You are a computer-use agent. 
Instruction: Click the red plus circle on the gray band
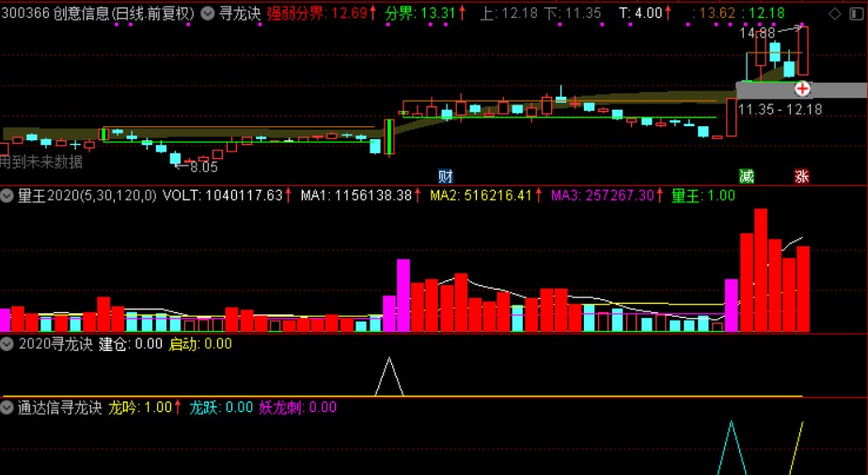pos(802,88)
